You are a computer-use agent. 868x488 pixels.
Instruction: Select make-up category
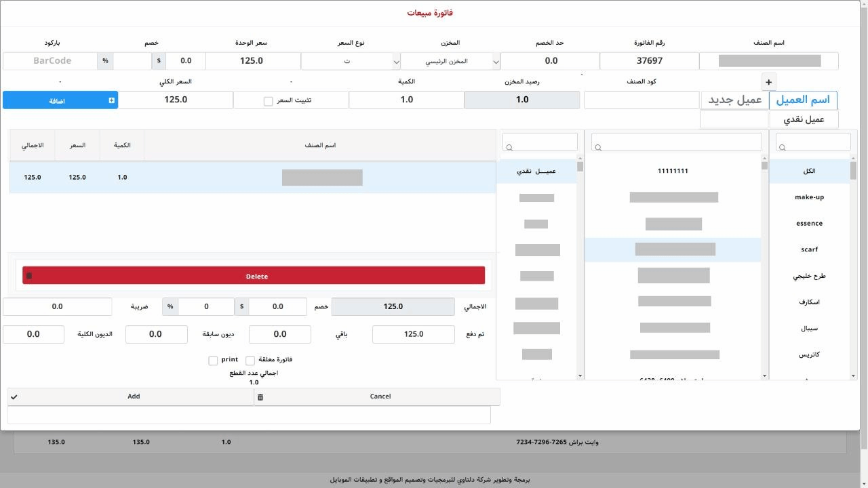(809, 197)
